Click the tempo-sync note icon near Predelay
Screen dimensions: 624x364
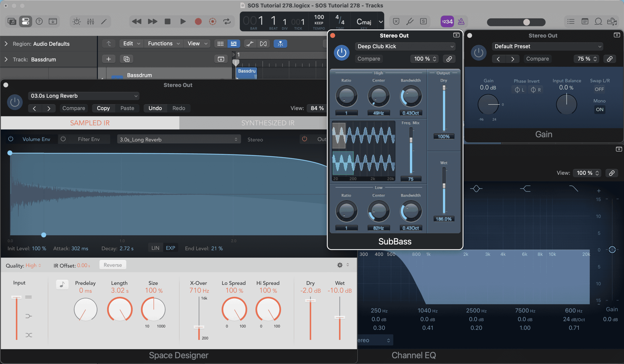62,285
